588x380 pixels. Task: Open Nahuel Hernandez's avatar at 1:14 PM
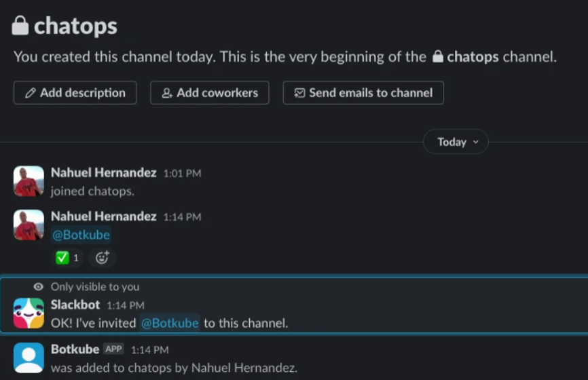(29, 225)
